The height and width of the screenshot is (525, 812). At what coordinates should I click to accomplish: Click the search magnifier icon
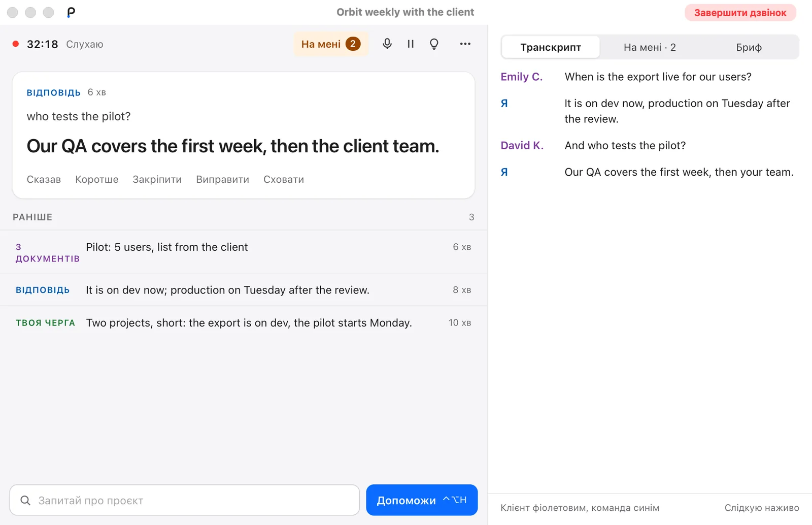(x=25, y=501)
